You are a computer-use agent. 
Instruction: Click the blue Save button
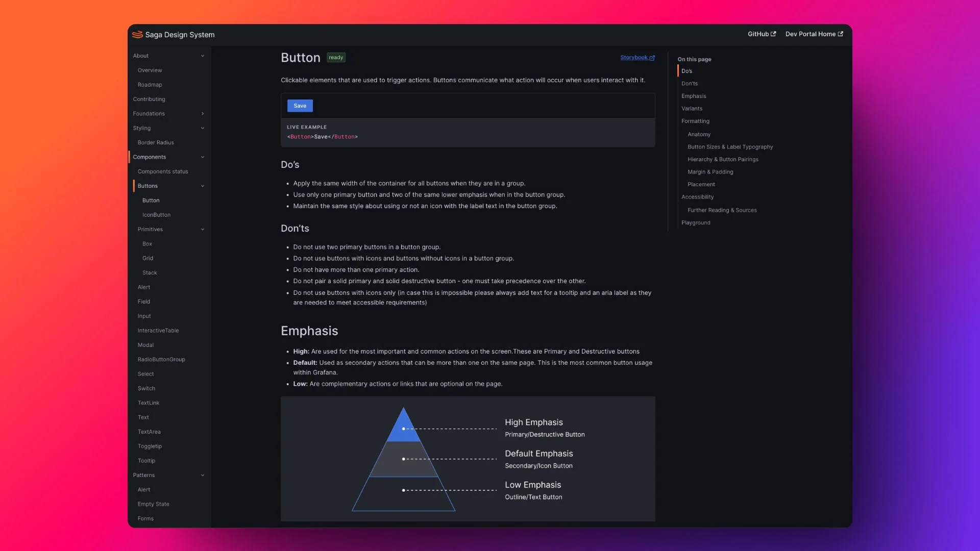coord(300,106)
